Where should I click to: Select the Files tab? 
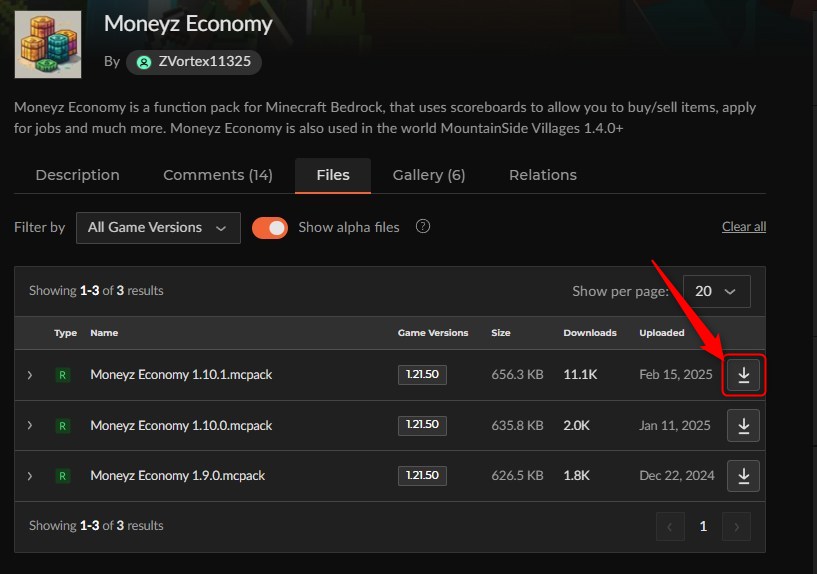tap(333, 176)
